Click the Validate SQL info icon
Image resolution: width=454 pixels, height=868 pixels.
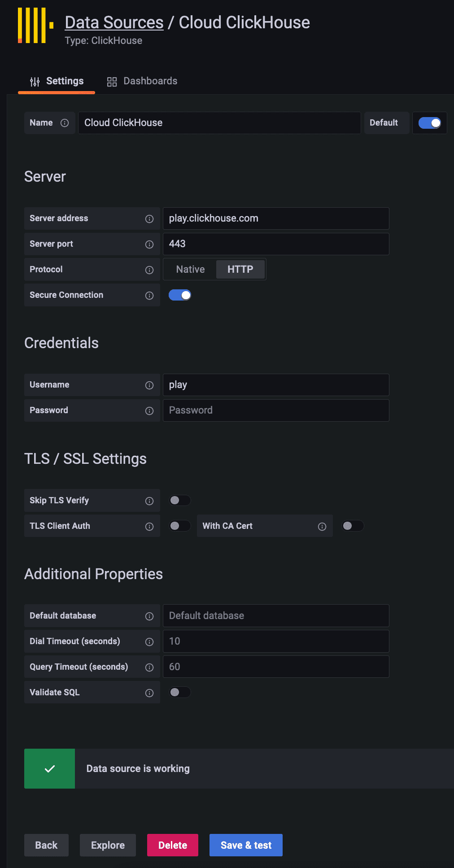click(x=149, y=693)
